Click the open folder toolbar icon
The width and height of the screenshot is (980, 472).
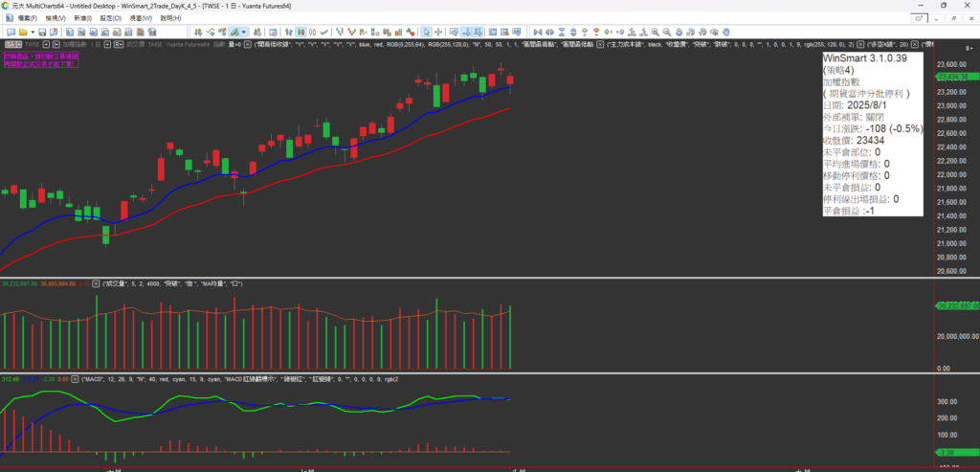(23, 32)
